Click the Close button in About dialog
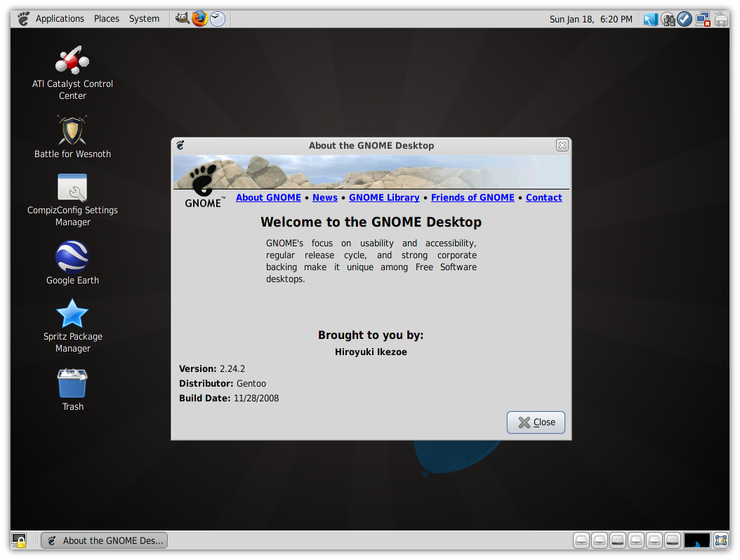 pos(536,422)
